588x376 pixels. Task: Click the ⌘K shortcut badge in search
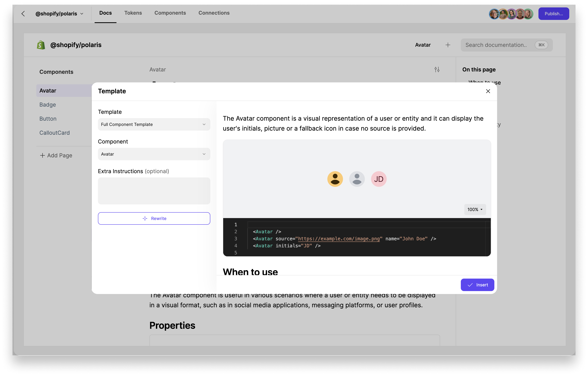541,45
